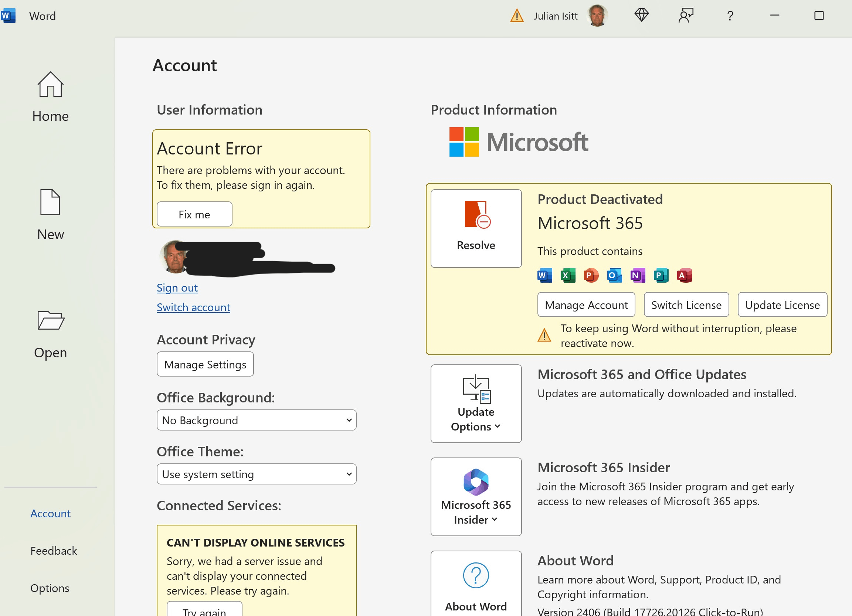Viewport: 852px width, 616px height.
Task: Go to Home in the sidebar
Action: 50,97
